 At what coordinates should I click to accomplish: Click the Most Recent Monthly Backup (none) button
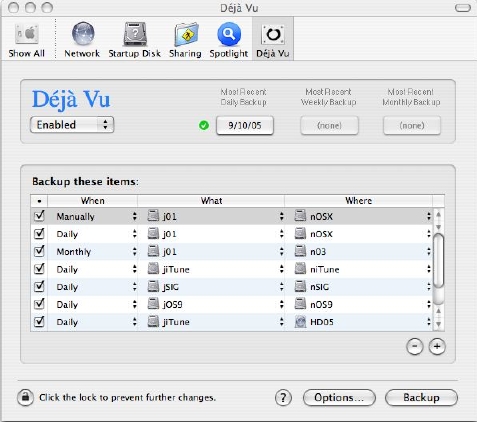coord(412,125)
